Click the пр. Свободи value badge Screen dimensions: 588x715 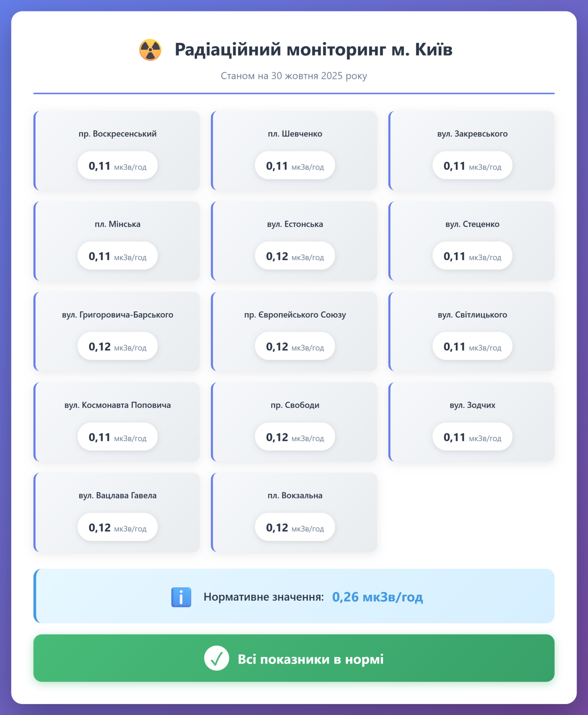pos(295,437)
